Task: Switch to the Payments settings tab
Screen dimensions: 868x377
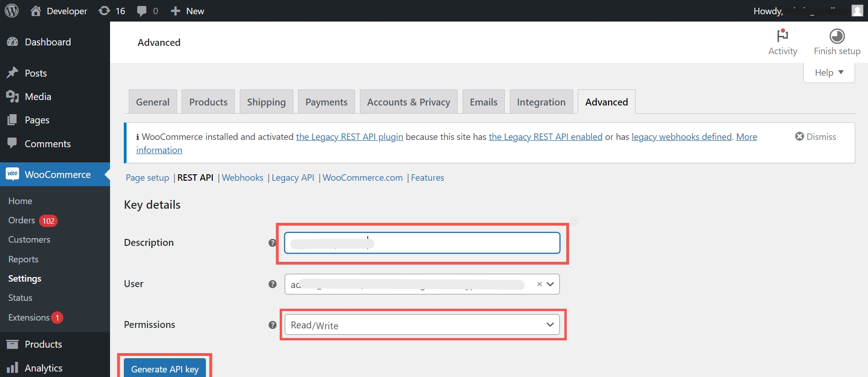Action: pos(326,102)
